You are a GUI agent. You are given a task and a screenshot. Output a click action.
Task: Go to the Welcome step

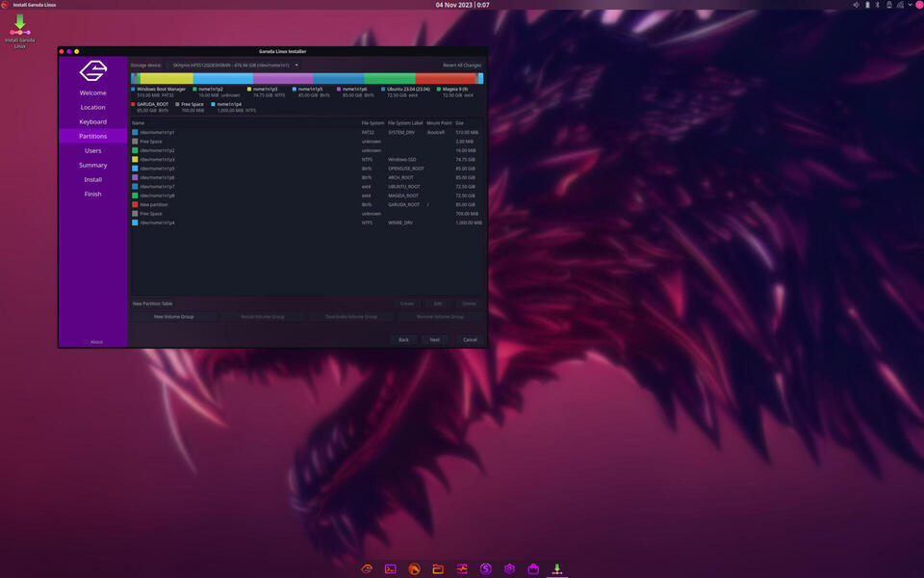(x=93, y=93)
